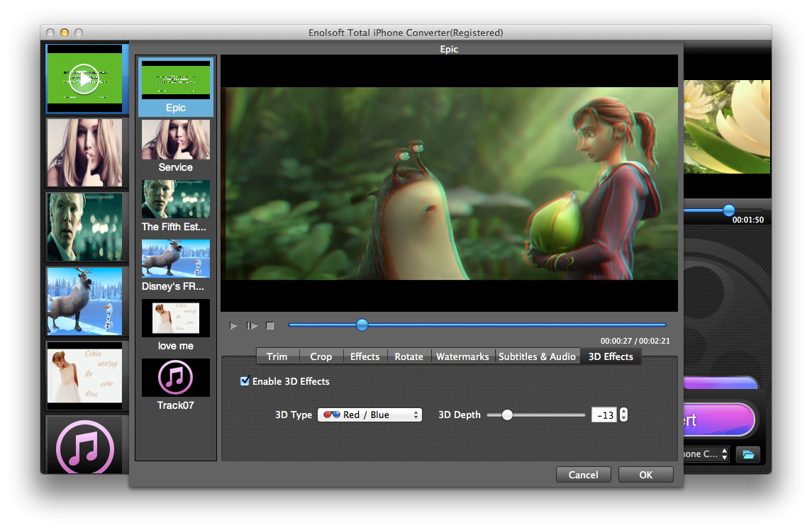The height and width of the screenshot is (530, 812).
Task: Play the preview video
Action: [233, 325]
